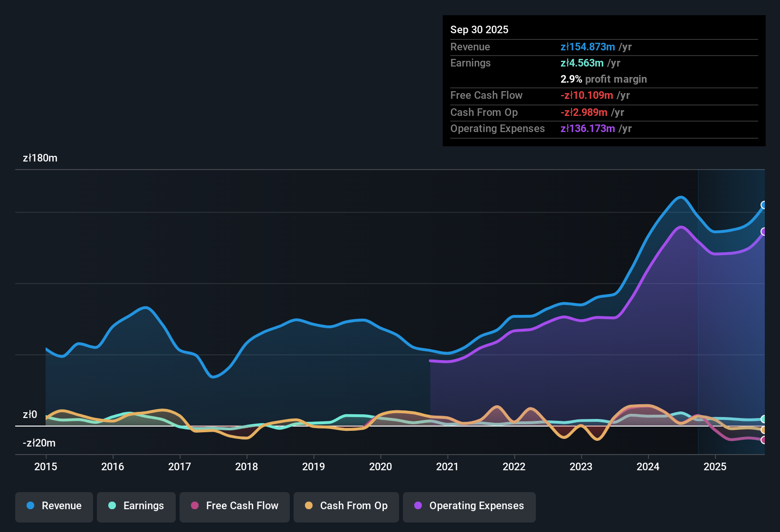Toggle the Free Cash Flow series off
This screenshot has width=780, height=532.
point(234,506)
